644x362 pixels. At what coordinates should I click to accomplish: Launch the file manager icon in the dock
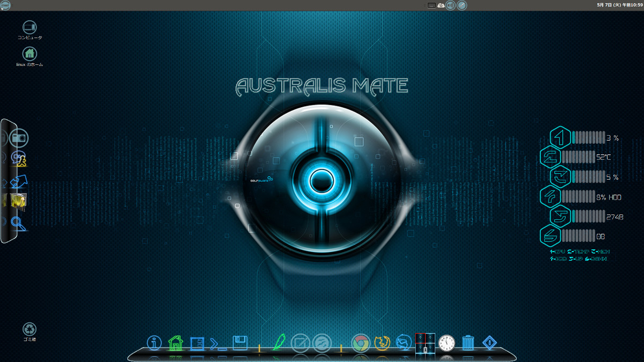click(197, 343)
